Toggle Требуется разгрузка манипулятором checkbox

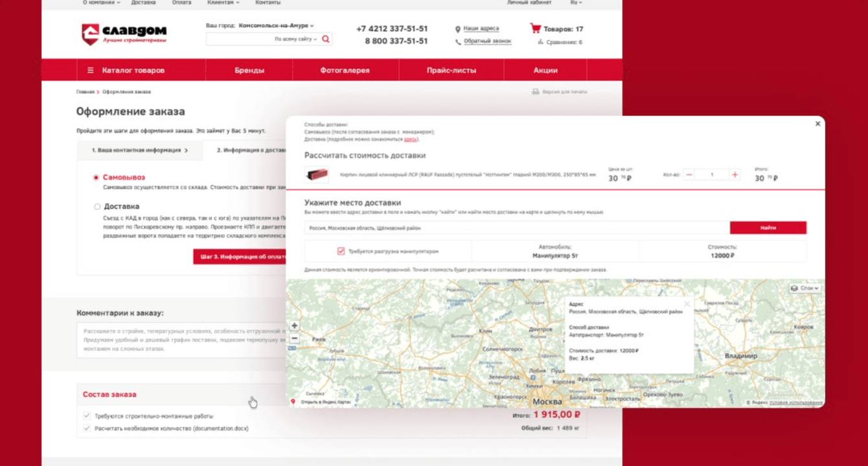pos(341,251)
